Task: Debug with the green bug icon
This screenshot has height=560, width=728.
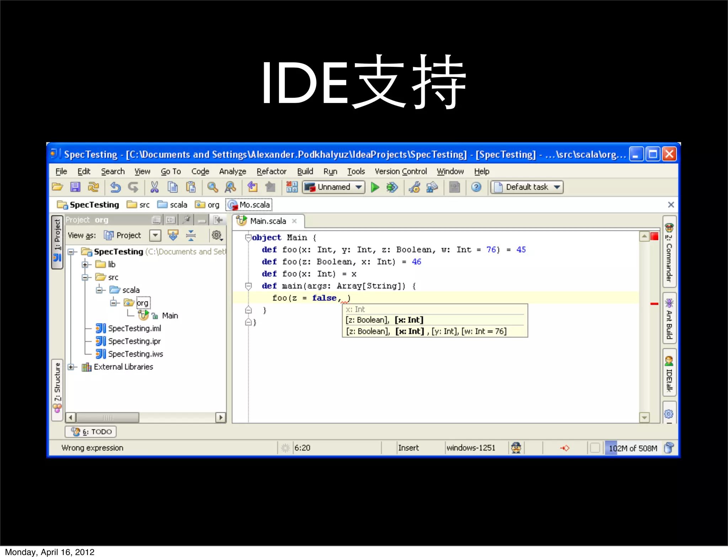Action: click(392, 187)
